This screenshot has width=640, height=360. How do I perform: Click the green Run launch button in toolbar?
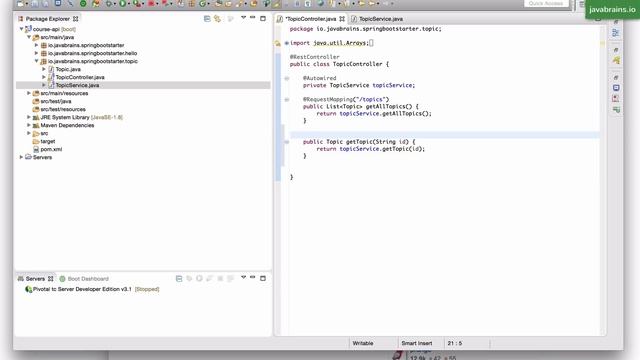[122, 3]
